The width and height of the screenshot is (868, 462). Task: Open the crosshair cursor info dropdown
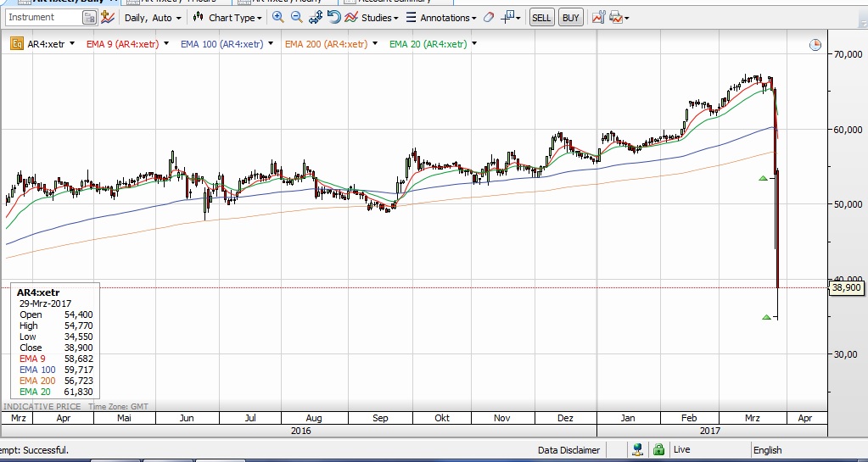click(511, 17)
